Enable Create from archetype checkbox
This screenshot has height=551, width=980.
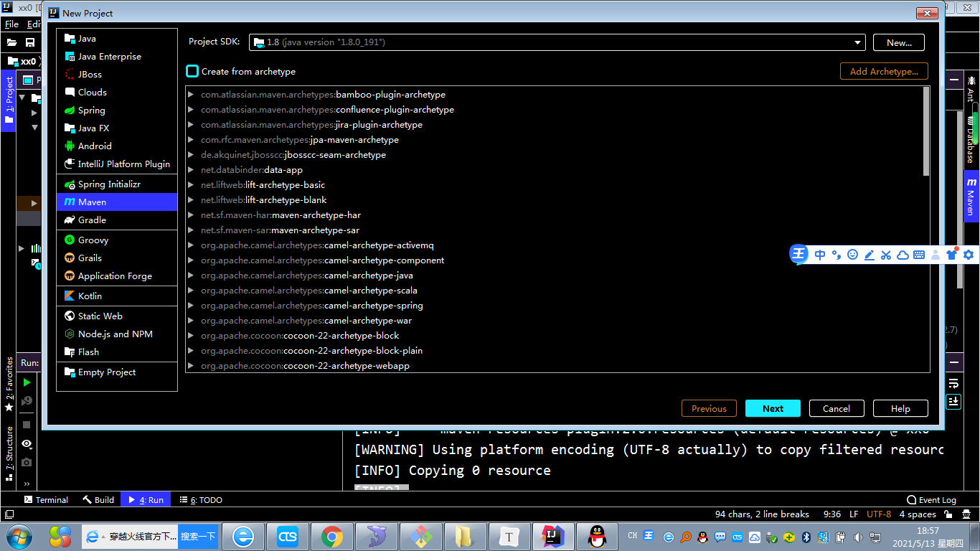pyautogui.click(x=192, y=71)
